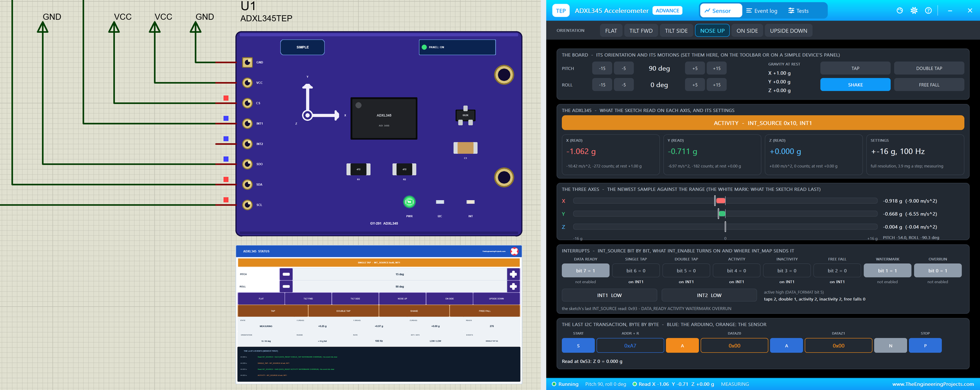Click the TEP logo badge
Viewport: 980px width, 390px height.
[x=561, y=10]
